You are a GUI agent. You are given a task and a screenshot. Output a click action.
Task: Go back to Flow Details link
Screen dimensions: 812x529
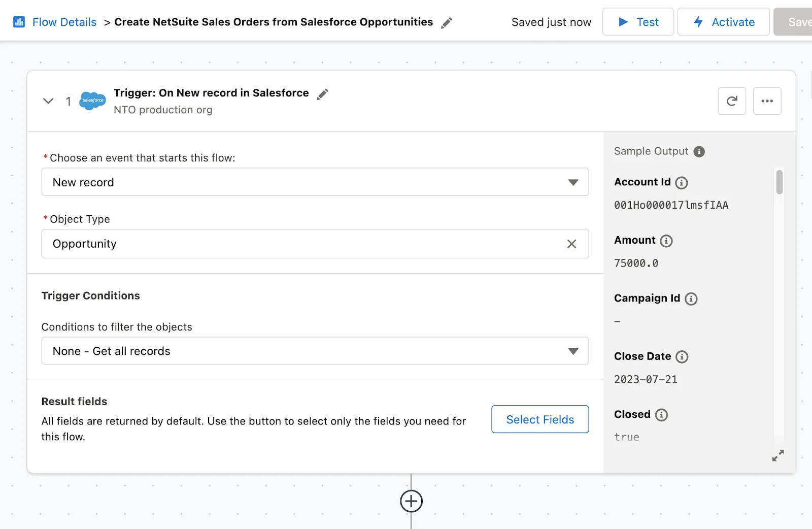point(64,22)
